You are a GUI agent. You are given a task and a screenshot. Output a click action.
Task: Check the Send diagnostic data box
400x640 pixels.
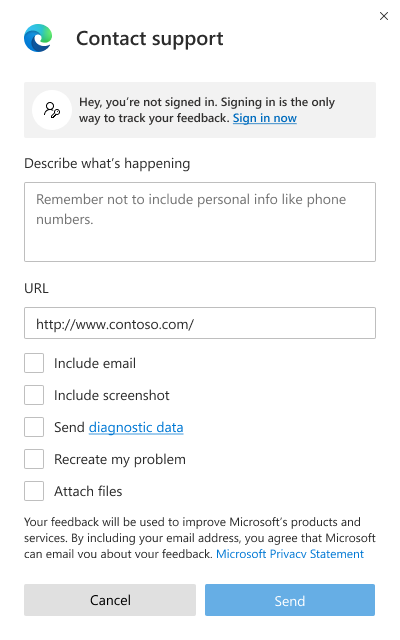pyautogui.click(x=34, y=427)
